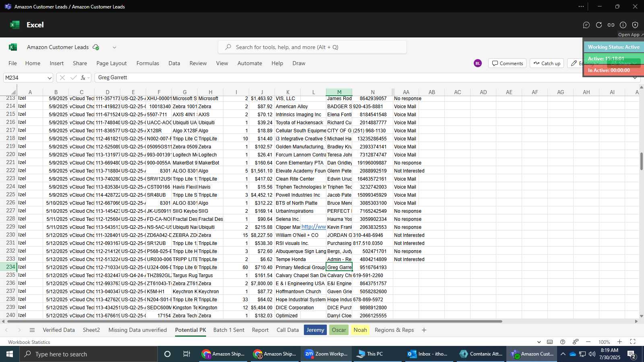
Task: Switch to the Jeremy sheet tab
Action: pyautogui.click(x=315, y=330)
